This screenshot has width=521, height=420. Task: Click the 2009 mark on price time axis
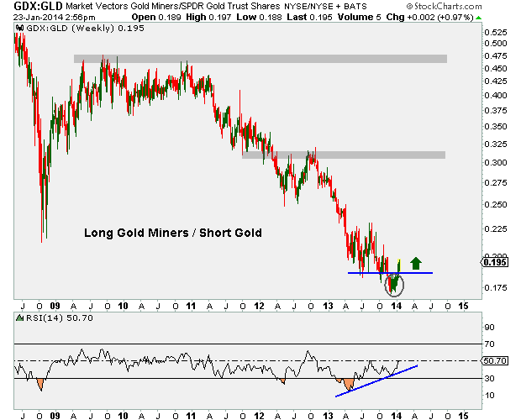click(x=55, y=306)
